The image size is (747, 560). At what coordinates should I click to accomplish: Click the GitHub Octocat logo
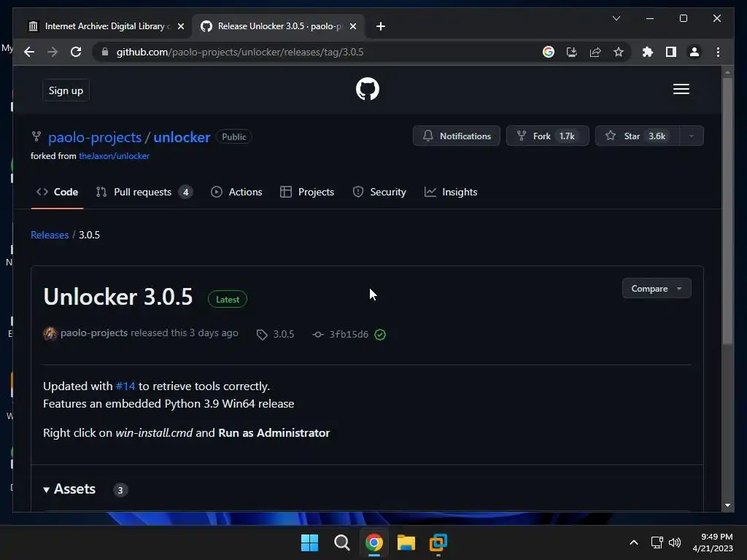click(x=368, y=89)
